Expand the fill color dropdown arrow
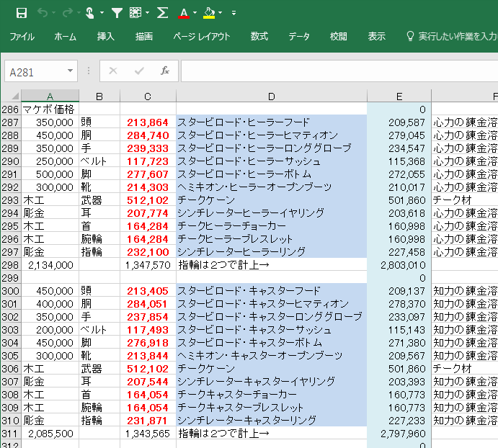This screenshot has width=498, height=448. pyautogui.click(x=221, y=13)
